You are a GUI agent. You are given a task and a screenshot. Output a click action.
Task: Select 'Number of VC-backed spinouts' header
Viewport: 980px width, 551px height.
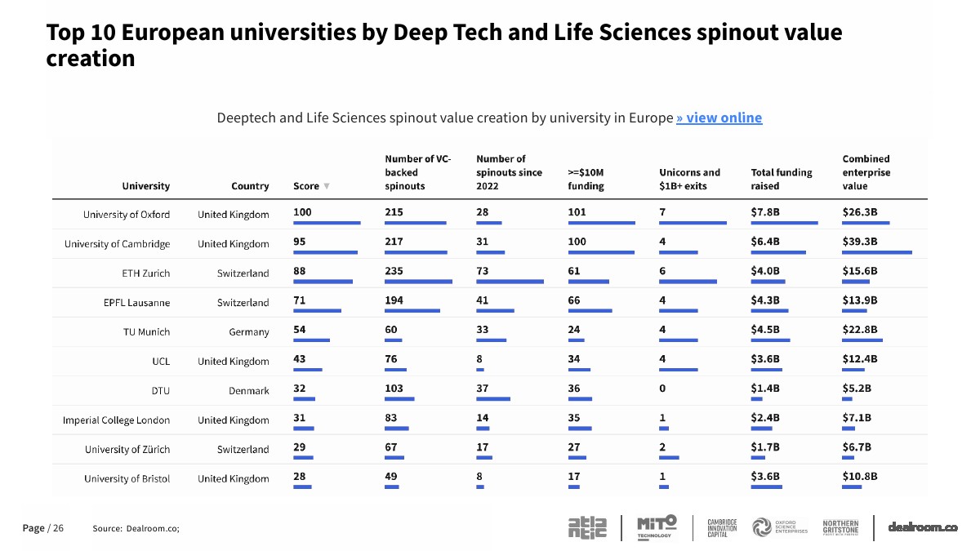coord(417,172)
